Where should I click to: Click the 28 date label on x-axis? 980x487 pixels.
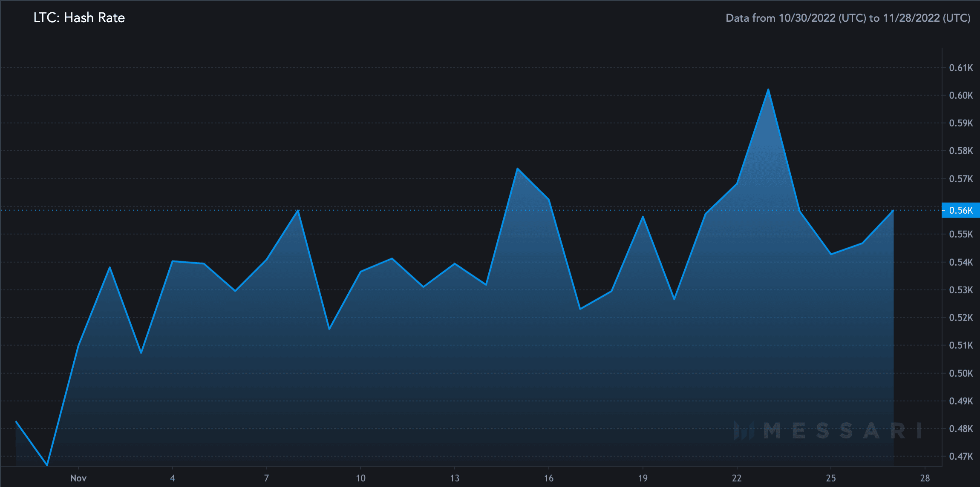pos(925,478)
